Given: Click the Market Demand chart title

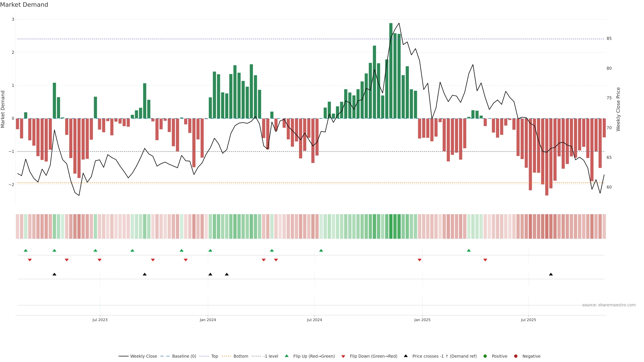Looking at the screenshot, I should click(24, 5).
